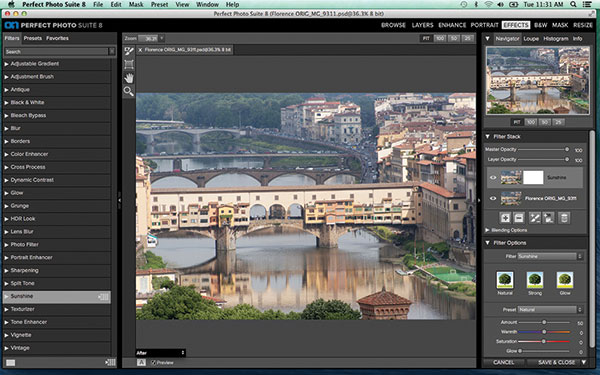Open the B&W module tab

540,25
